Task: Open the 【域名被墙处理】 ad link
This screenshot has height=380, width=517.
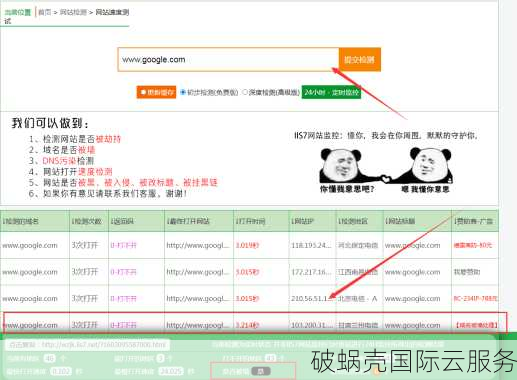Action: coord(476,325)
